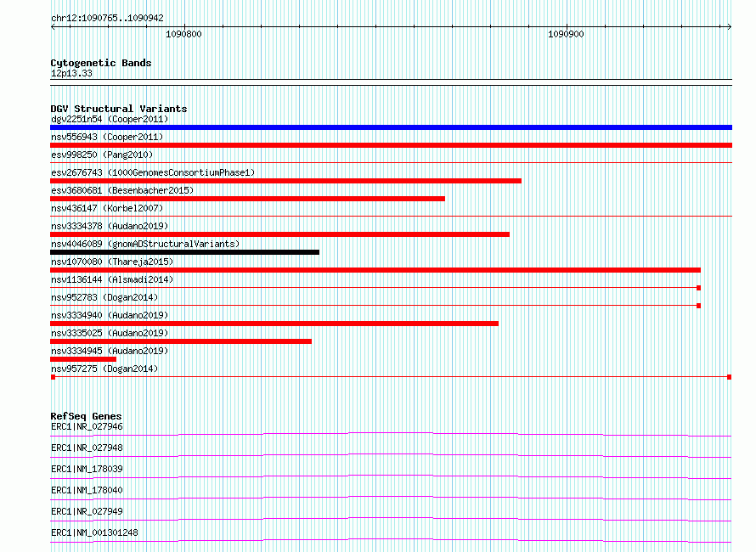Open the DGV Structural Variants track title

[119, 109]
